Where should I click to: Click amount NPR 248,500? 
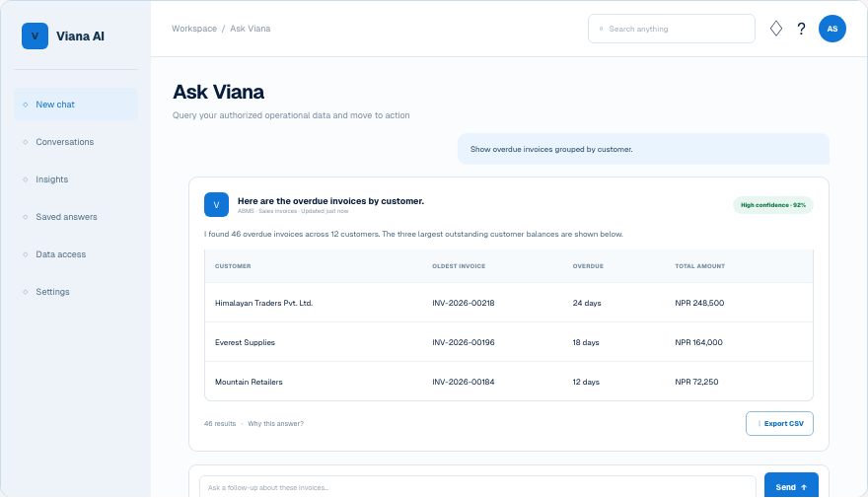pos(699,303)
